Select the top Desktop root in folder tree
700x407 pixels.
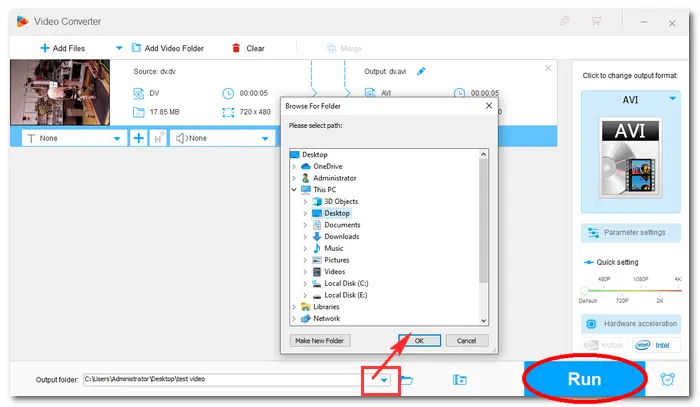pyautogui.click(x=315, y=154)
